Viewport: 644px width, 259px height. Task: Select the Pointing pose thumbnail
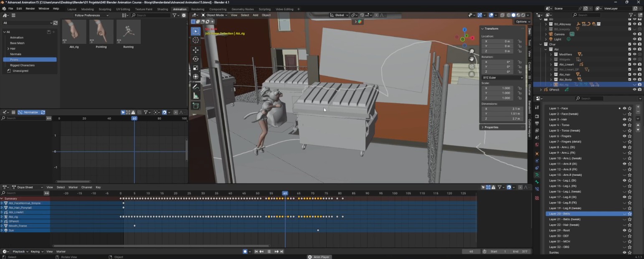click(x=101, y=32)
